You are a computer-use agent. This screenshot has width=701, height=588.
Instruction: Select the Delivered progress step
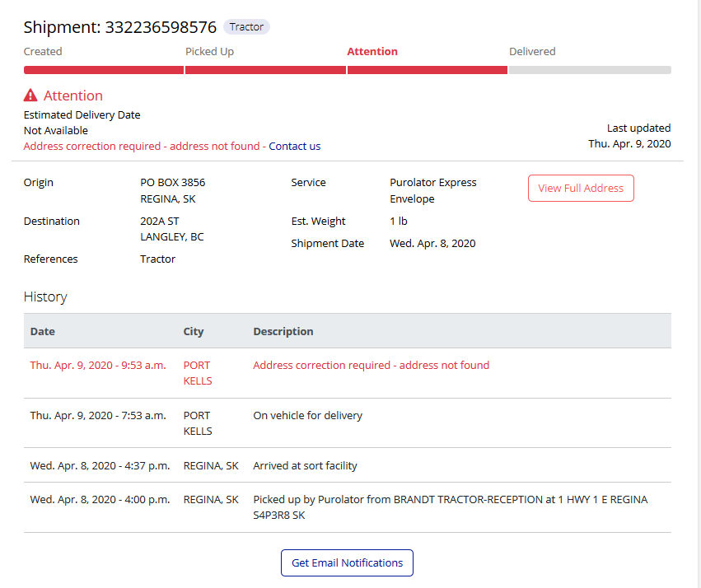click(x=532, y=52)
